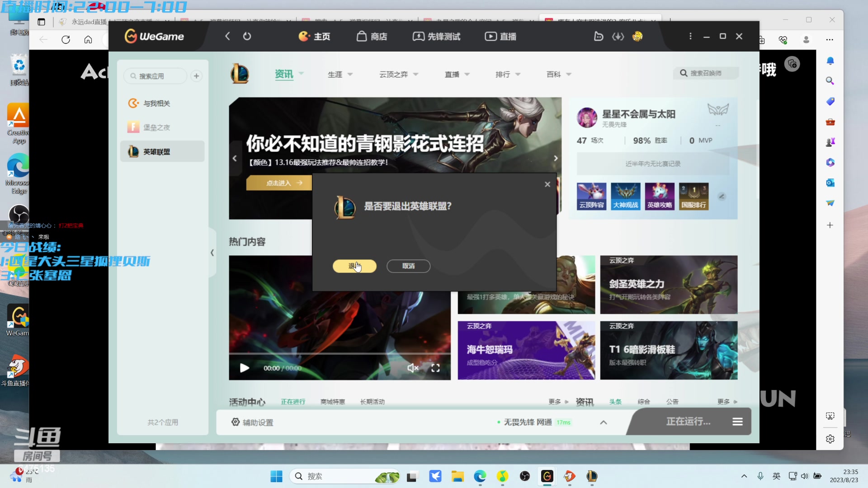
Task: Click the 搜索召唤师 search box
Action: 707,73
